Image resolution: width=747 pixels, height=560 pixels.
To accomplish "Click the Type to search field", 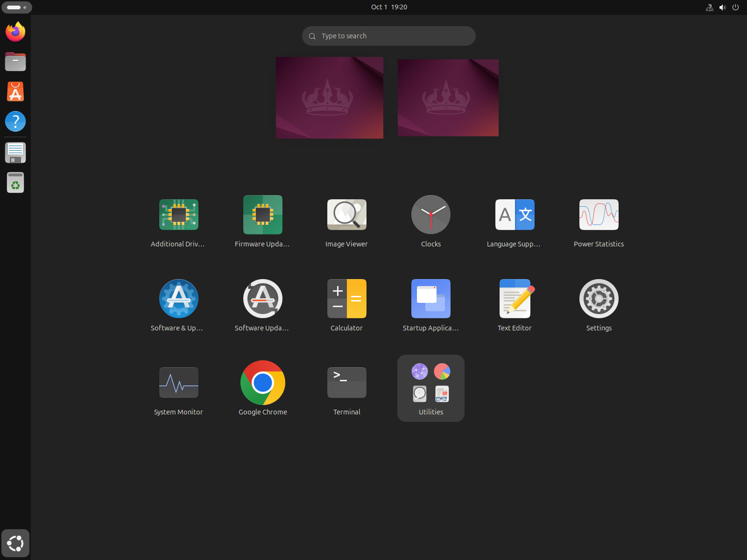I will [388, 36].
